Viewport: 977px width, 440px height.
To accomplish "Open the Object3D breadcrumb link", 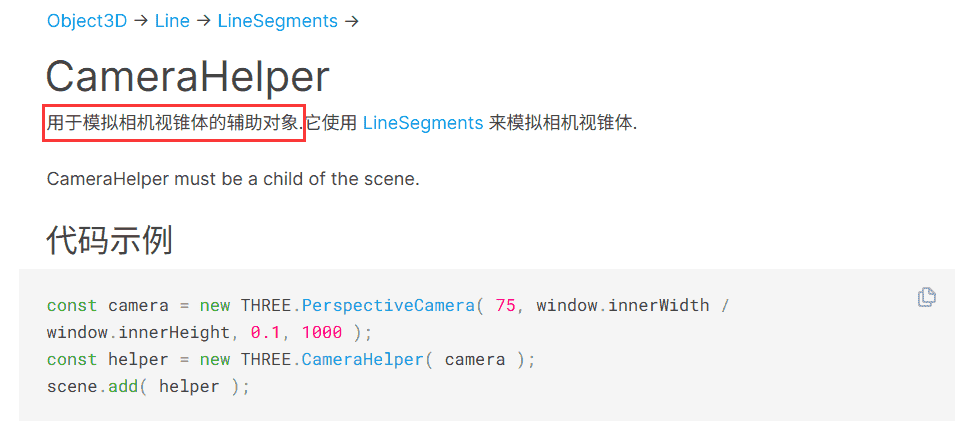I will point(87,21).
